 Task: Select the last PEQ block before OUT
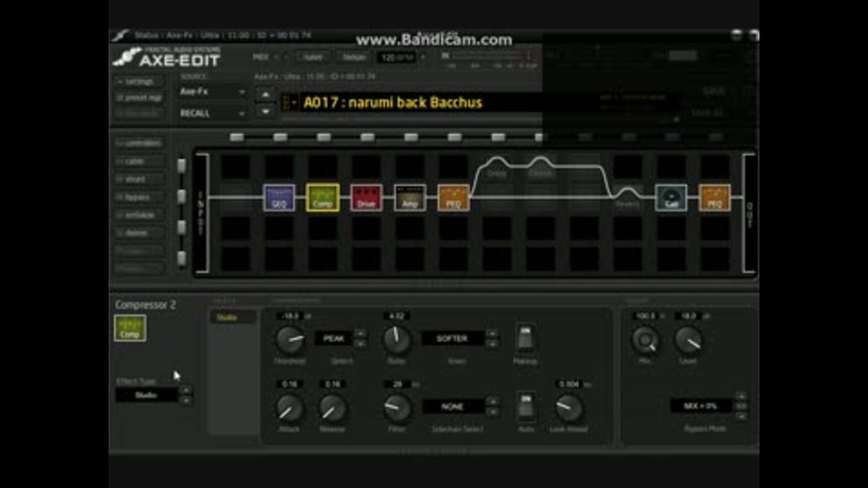click(714, 198)
